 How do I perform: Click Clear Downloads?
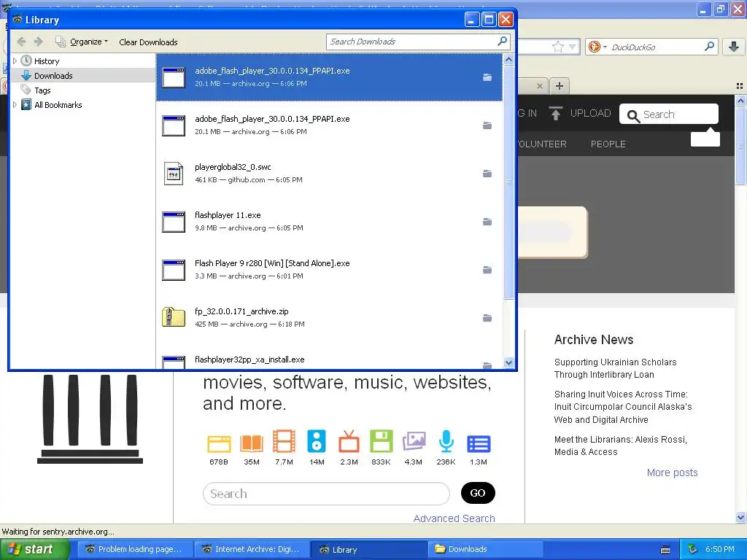coord(148,42)
